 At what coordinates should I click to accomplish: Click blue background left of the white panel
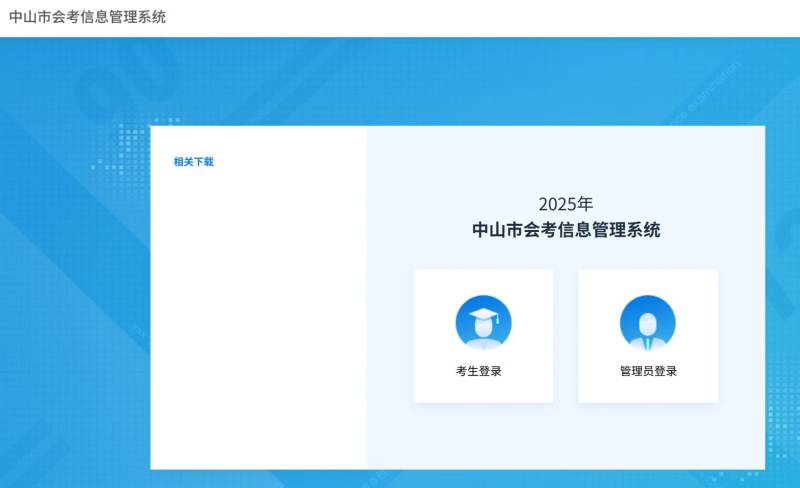tap(75, 300)
